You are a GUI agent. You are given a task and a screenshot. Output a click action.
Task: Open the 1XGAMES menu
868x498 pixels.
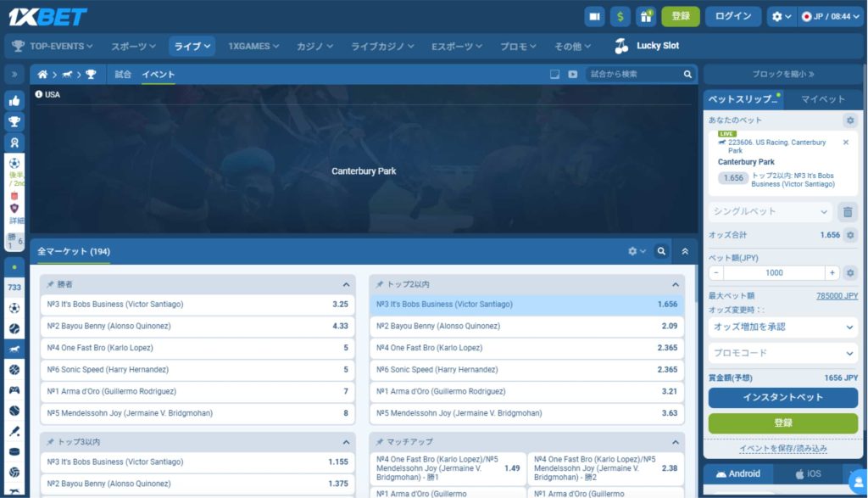(253, 46)
